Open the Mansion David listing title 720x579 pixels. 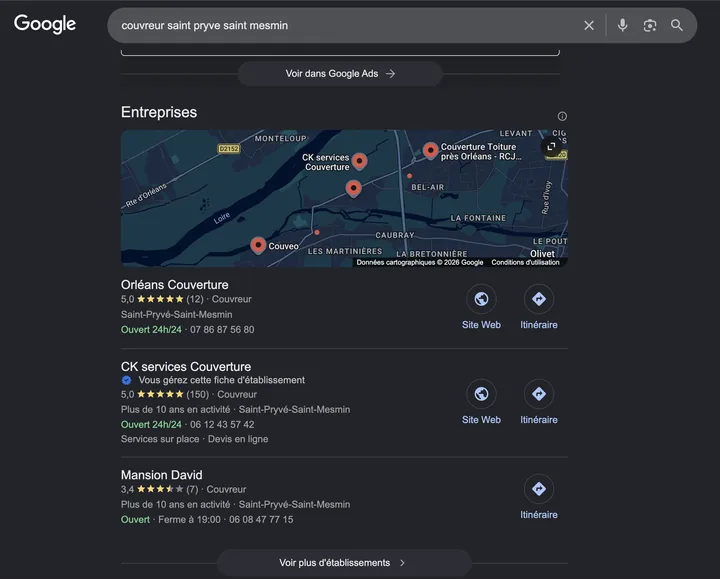(162, 475)
